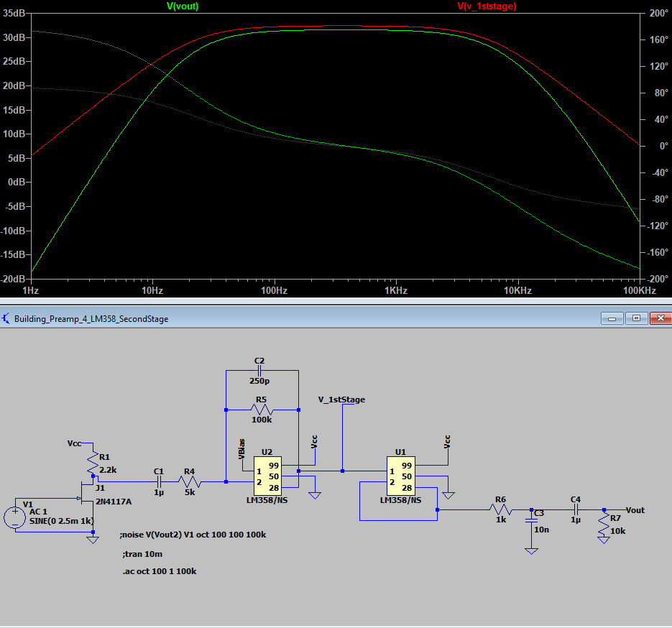Select capacitor C3 10n symbol
The image size is (672, 628).
pos(531,520)
